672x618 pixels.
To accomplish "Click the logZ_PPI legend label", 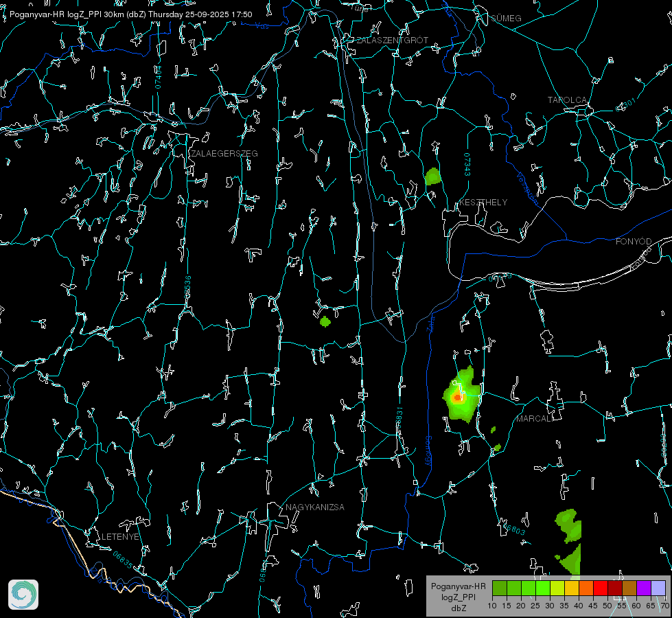I will [458, 597].
